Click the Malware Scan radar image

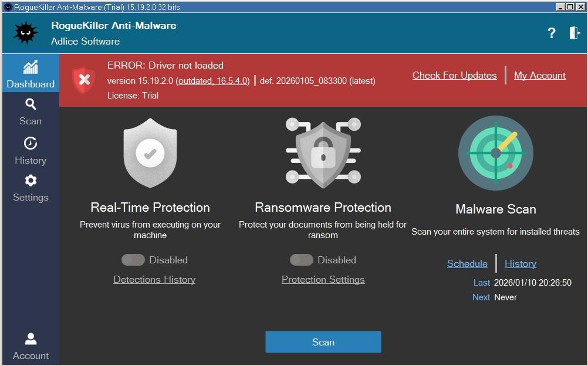(x=496, y=153)
